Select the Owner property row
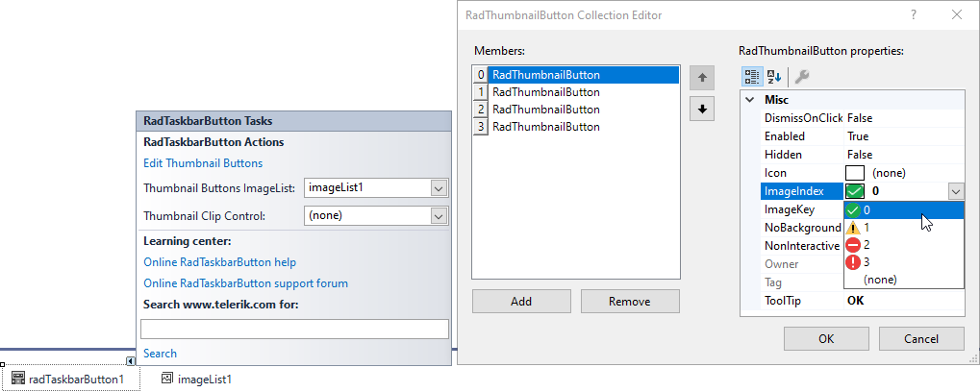The height and width of the screenshot is (392, 980). [x=802, y=264]
